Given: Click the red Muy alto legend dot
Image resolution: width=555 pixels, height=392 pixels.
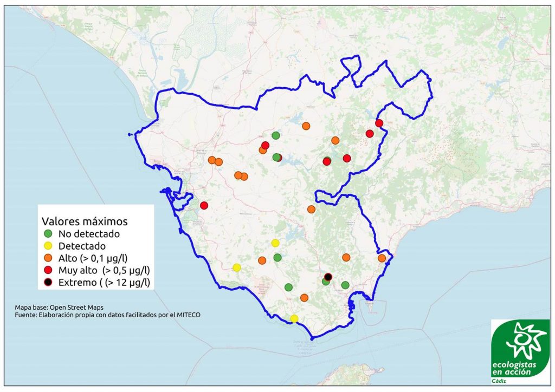Looking at the screenshot, I should (x=48, y=270).
